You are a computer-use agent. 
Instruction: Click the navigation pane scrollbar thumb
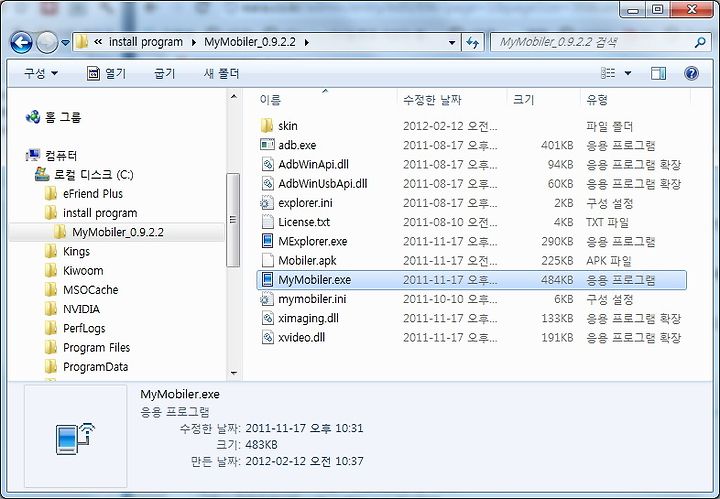[233, 219]
